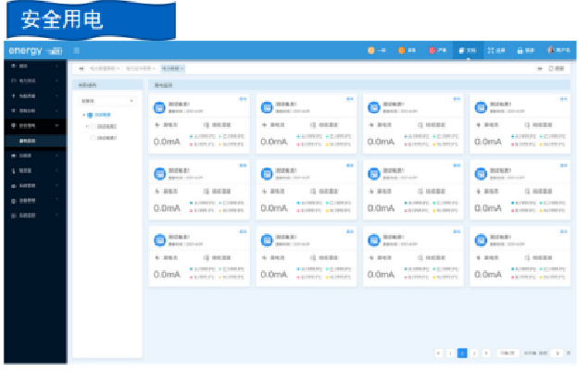
Task: Click device icon of first-row fourth card
Action: point(481,107)
